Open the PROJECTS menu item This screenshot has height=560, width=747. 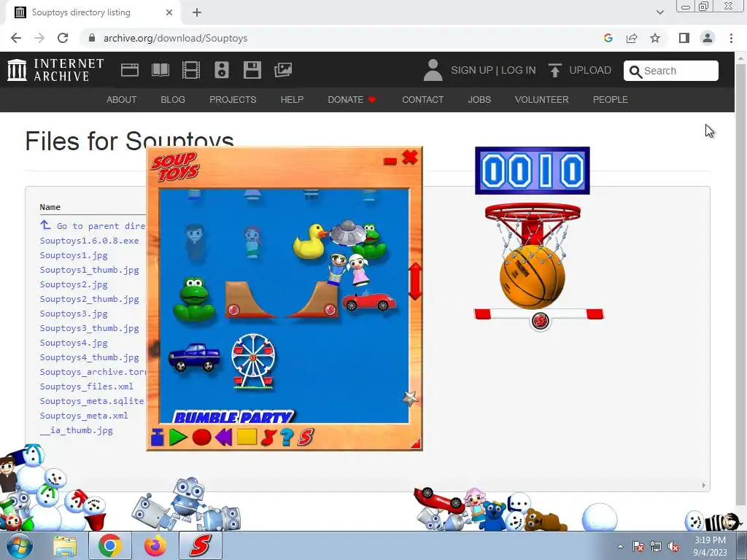coord(233,99)
